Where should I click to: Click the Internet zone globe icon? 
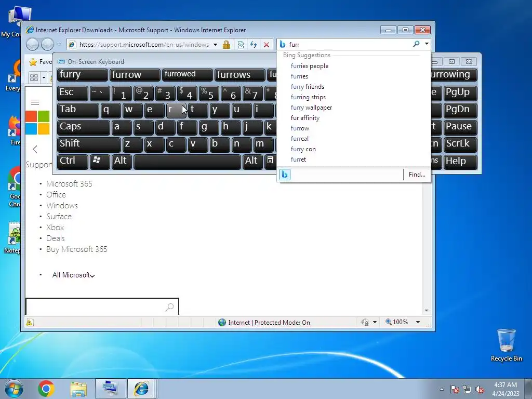(x=222, y=322)
